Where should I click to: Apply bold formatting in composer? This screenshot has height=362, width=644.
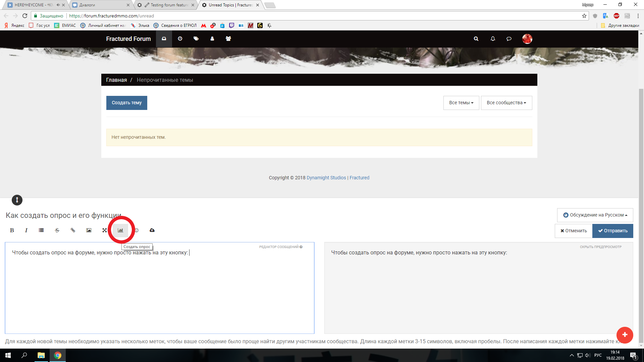click(12, 230)
